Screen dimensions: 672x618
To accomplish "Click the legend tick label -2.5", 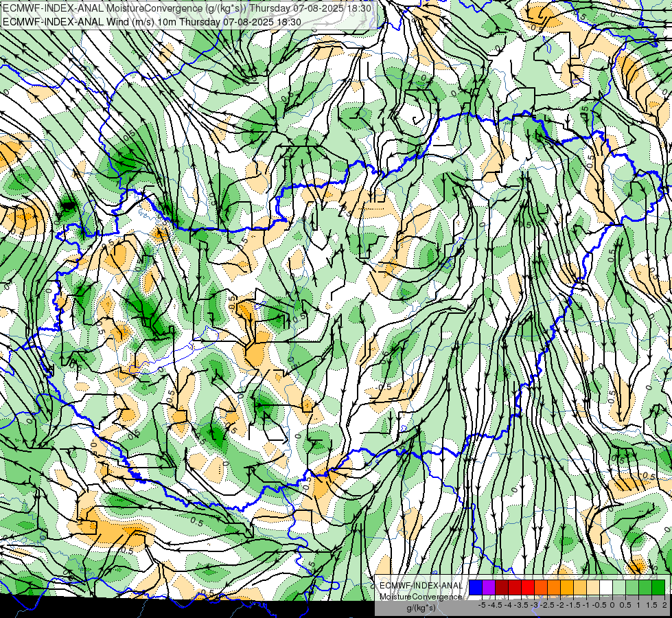I will (x=548, y=605).
